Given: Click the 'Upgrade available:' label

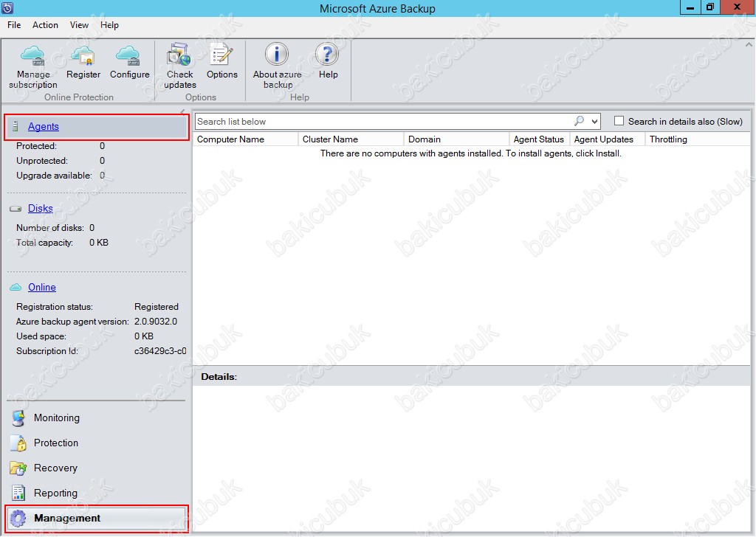Looking at the screenshot, I should [x=54, y=176].
